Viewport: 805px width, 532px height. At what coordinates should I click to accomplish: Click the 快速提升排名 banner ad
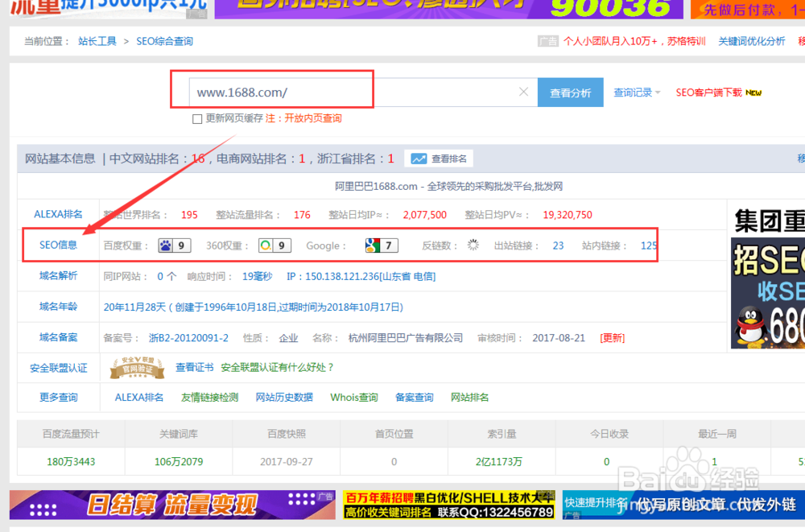683,505
